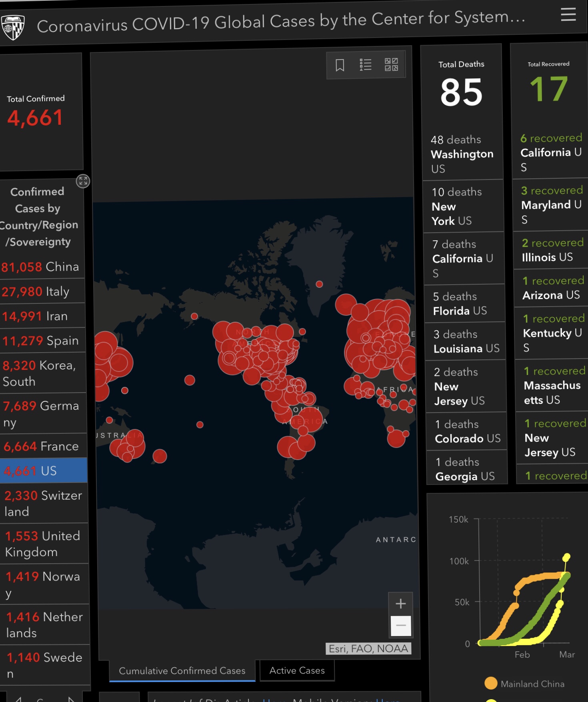This screenshot has height=702, width=588.
Task: Click the New York US deaths entry
Action: click(463, 206)
